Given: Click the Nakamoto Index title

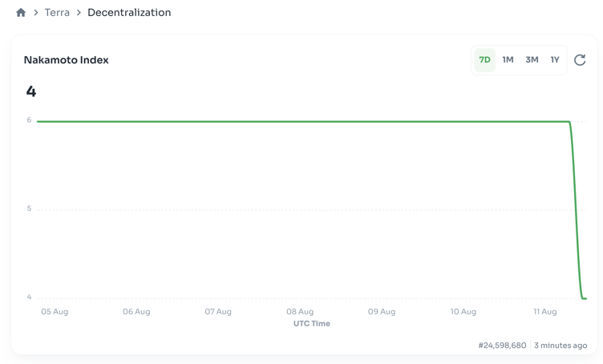Looking at the screenshot, I should point(67,60).
